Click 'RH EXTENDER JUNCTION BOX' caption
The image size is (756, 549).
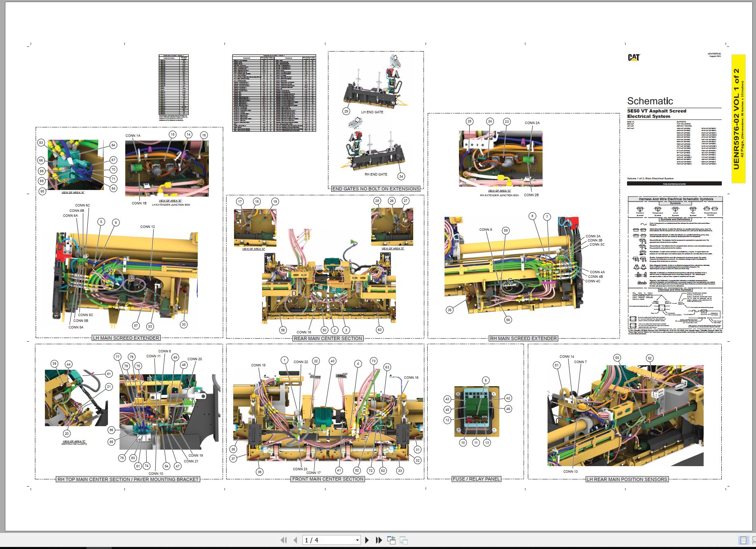[499, 195]
